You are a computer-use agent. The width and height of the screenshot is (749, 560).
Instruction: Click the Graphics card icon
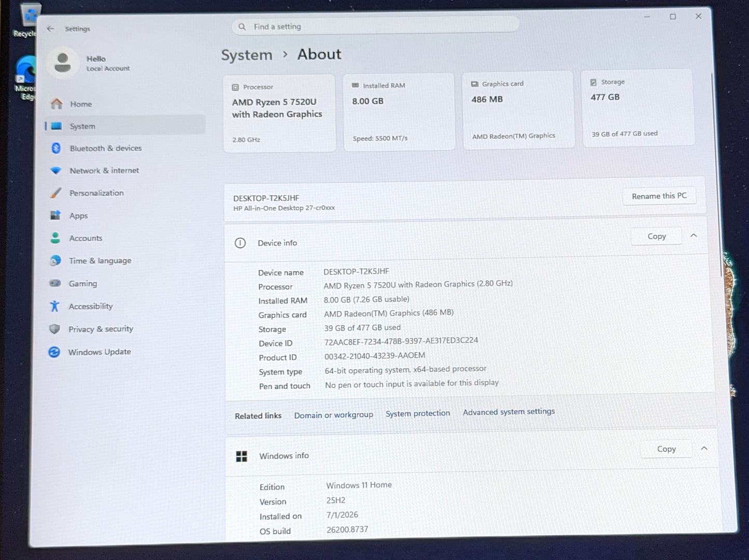tap(474, 84)
